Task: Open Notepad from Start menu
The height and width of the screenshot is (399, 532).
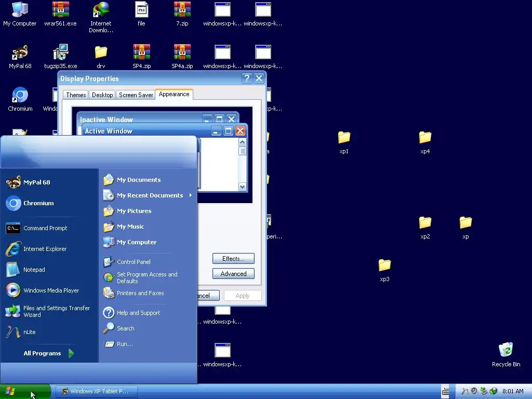Action: (49, 270)
